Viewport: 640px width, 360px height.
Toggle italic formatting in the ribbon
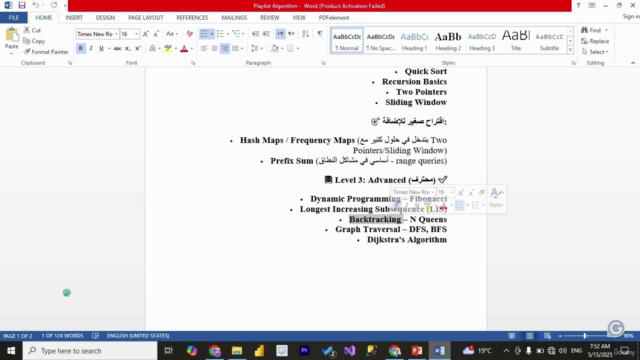[91, 49]
